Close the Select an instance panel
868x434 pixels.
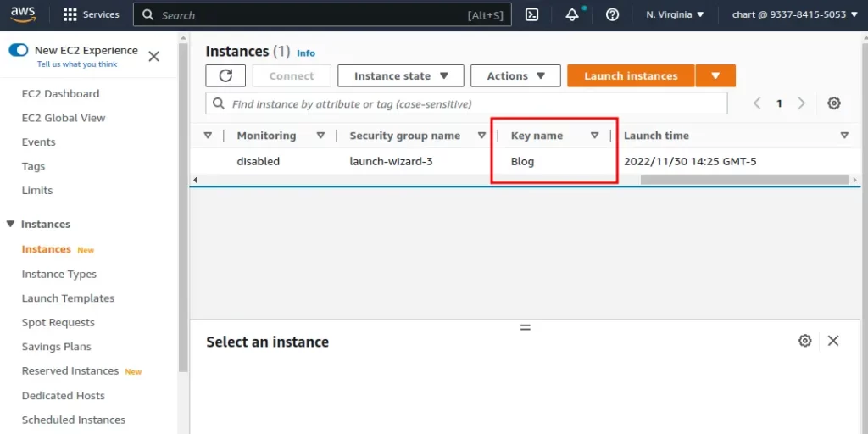833,341
